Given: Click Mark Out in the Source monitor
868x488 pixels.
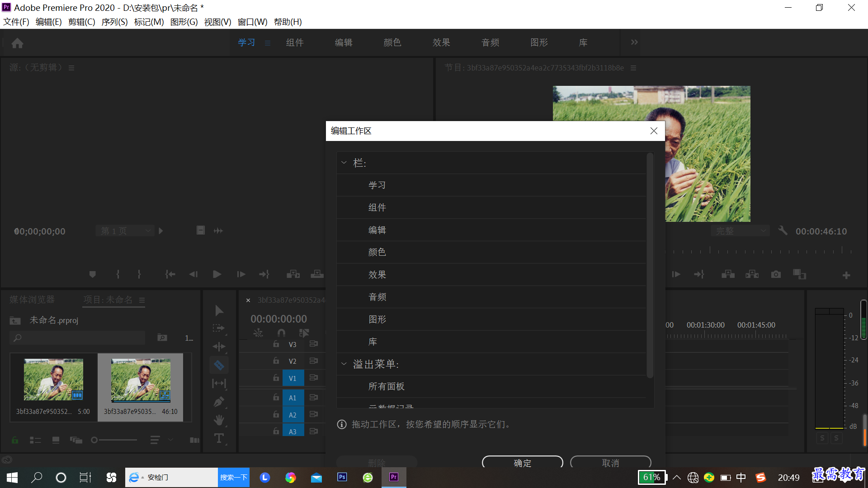Looking at the screenshot, I should 139,274.
